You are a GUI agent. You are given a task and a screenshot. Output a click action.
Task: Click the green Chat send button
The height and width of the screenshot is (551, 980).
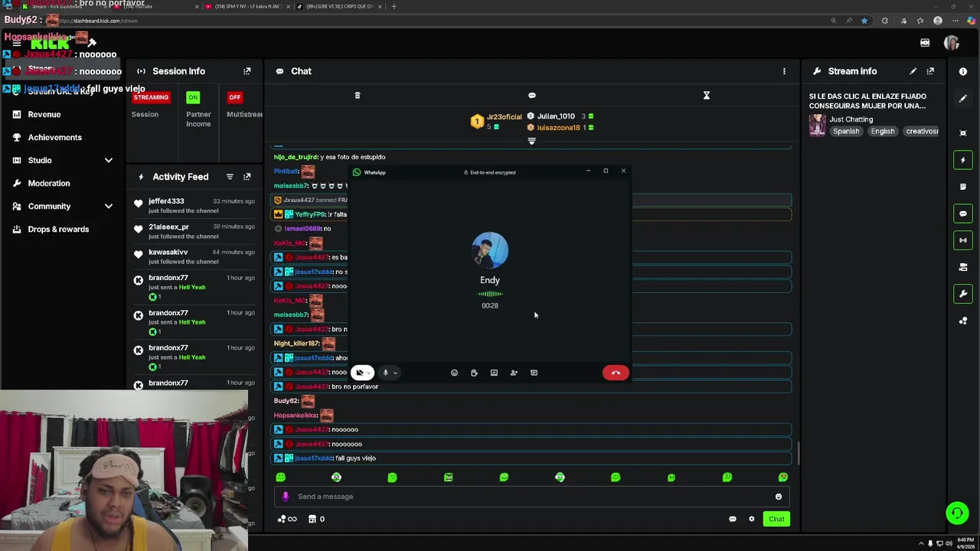(x=776, y=519)
